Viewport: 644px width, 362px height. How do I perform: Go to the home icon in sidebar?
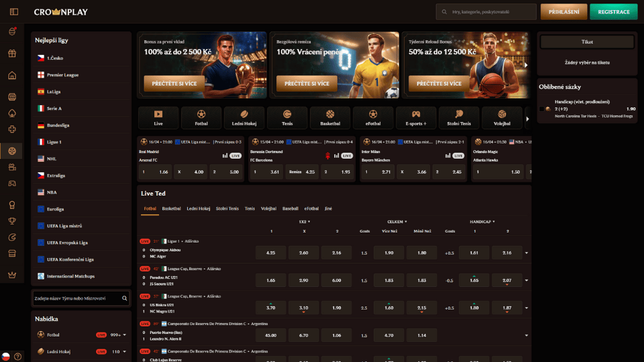(x=12, y=75)
